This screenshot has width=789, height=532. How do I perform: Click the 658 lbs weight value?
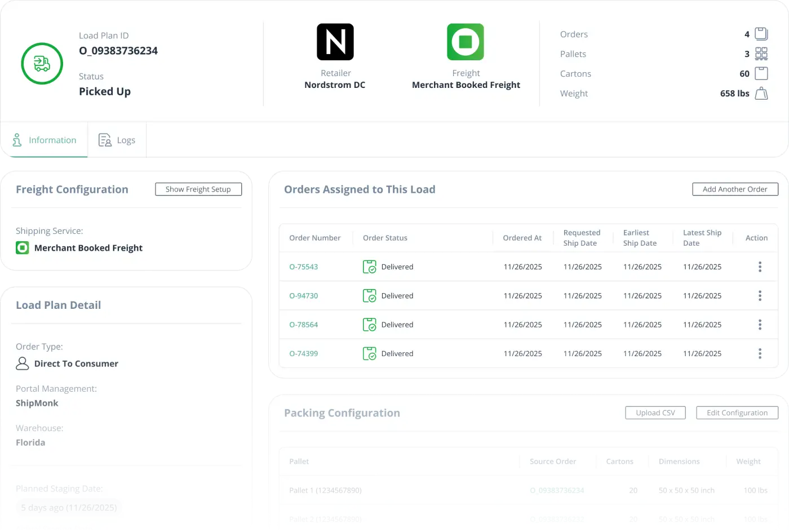(734, 94)
